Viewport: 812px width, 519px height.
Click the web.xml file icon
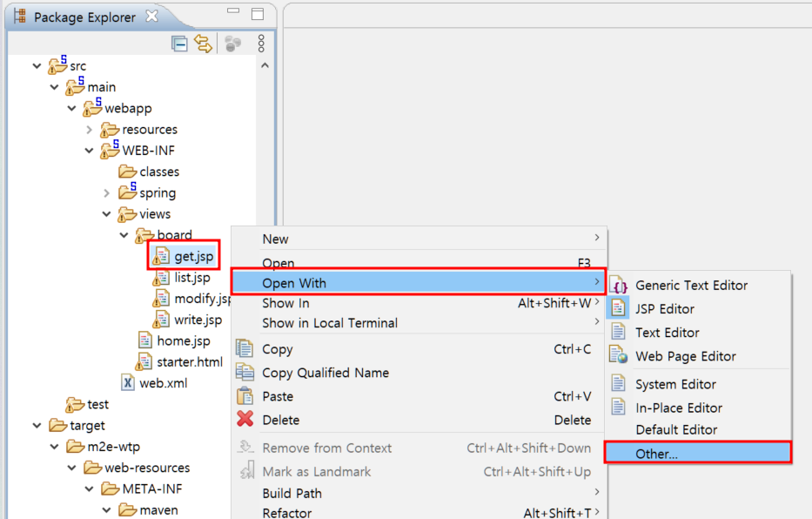pos(128,383)
